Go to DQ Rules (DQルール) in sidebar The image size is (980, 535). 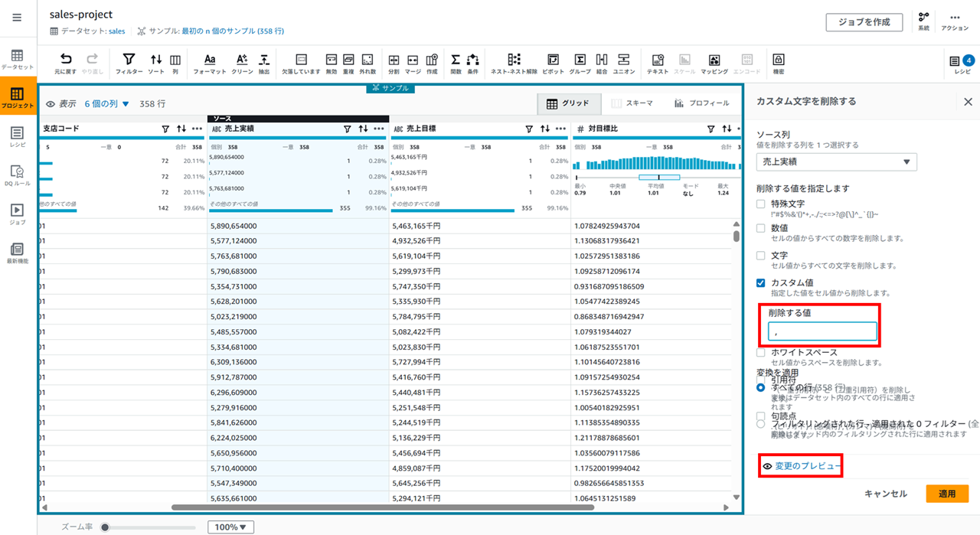pyautogui.click(x=18, y=175)
